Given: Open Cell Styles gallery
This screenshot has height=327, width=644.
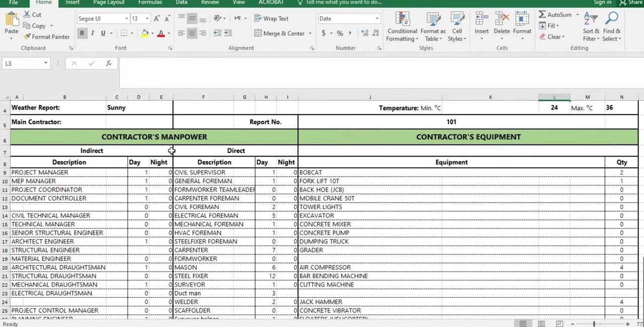Looking at the screenshot, I should (x=457, y=27).
